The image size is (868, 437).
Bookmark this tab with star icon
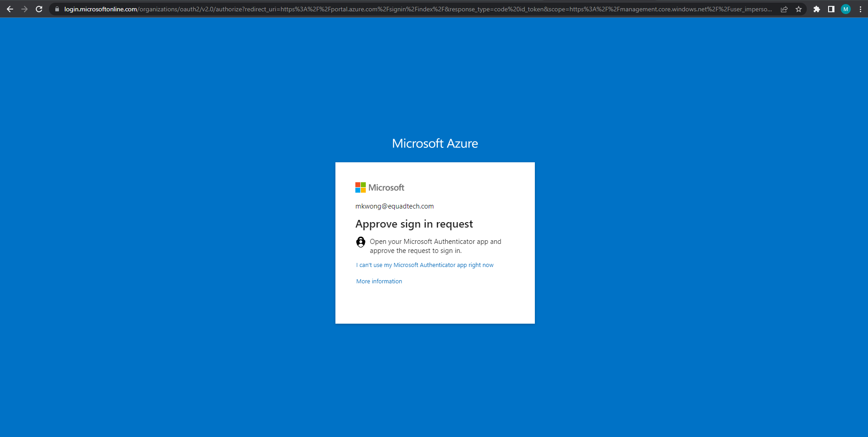(799, 9)
